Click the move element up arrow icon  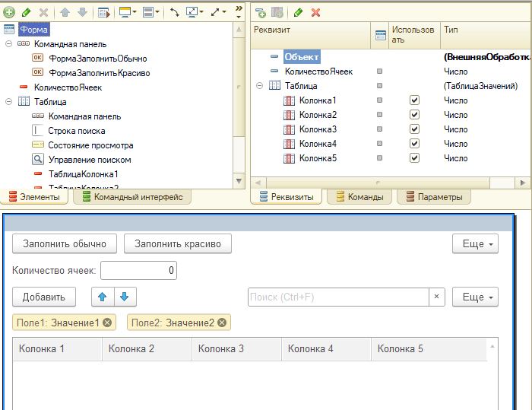[x=65, y=13]
